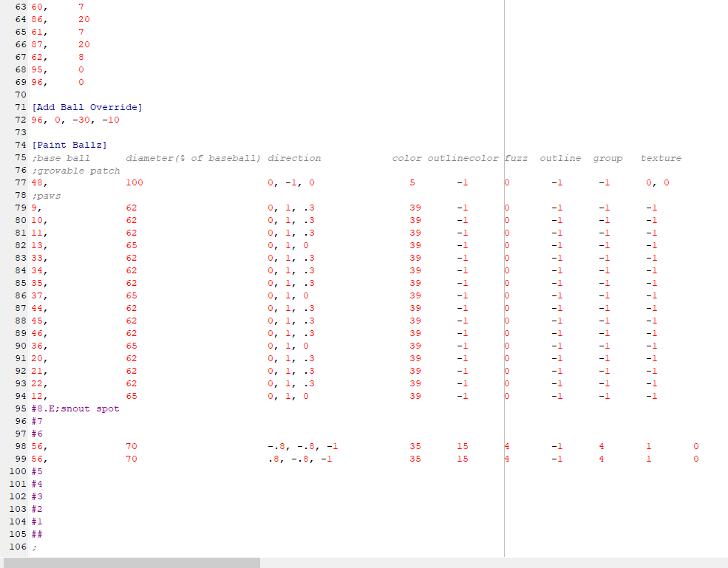Screen dimensions: 728x568
Task: Place cursor on the [Add Ball Override] header
Action: (87, 108)
